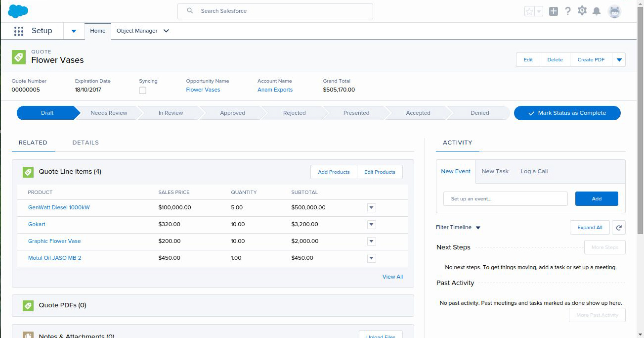Open row actions for GenWatt Diesel 1000kW

372,208
